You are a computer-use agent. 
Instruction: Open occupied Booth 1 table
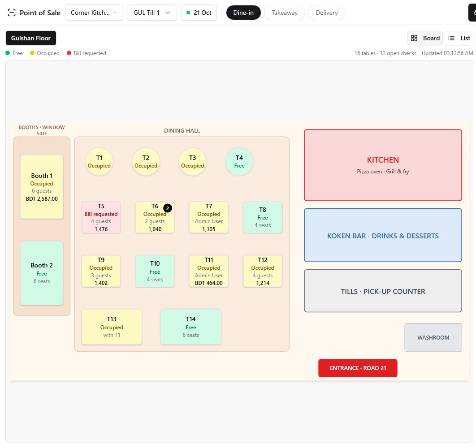(42, 187)
